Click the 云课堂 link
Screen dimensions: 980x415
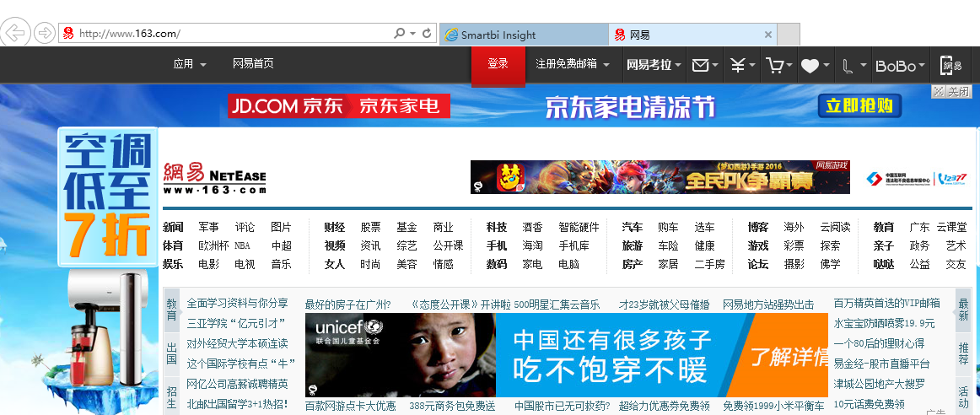tap(952, 228)
